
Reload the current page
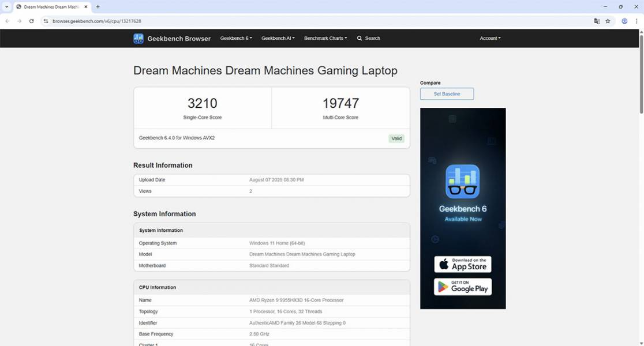(x=31, y=21)
